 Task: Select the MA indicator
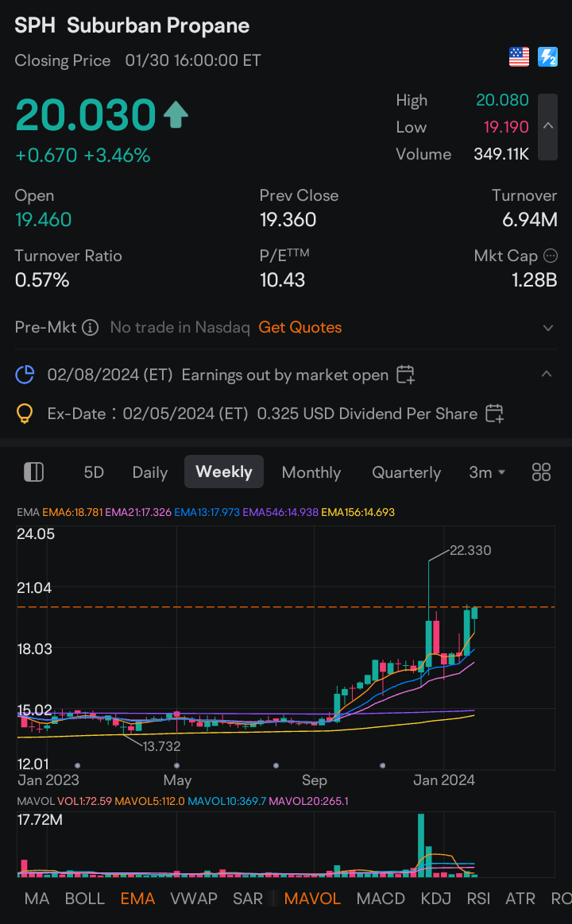[37, 899]
